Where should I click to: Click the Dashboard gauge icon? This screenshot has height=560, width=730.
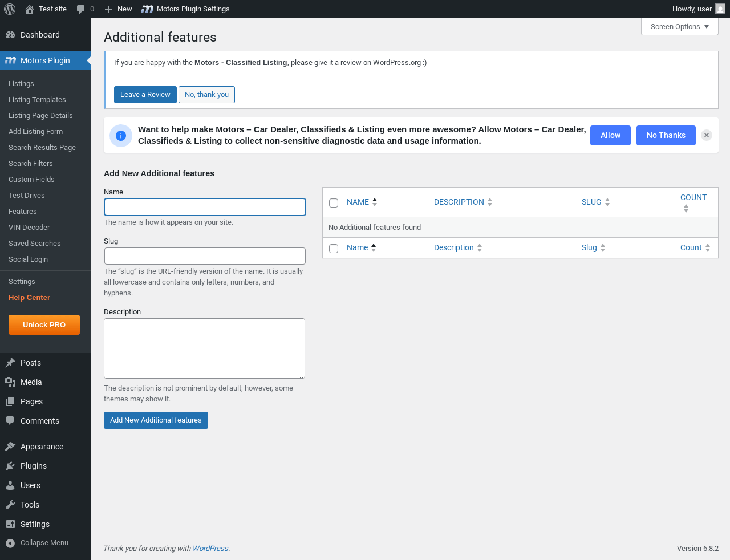point(10,35)
